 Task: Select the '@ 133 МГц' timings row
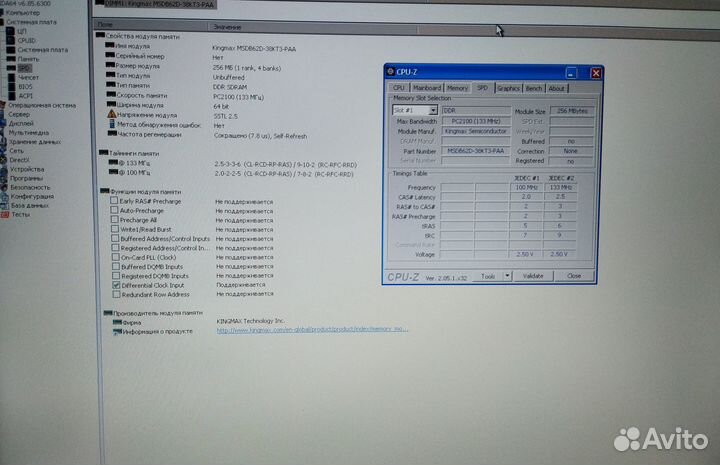coord(232,163)
